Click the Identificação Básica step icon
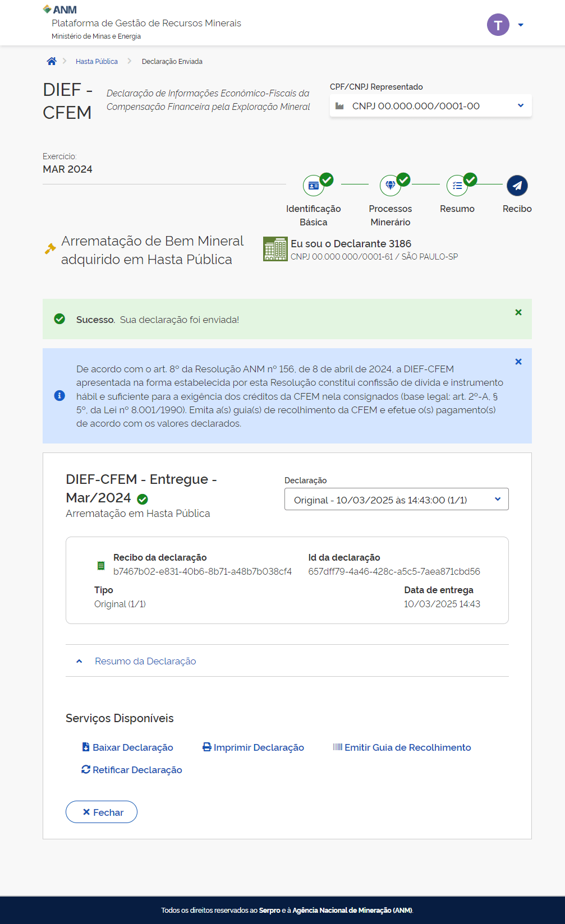 (314, 186)
